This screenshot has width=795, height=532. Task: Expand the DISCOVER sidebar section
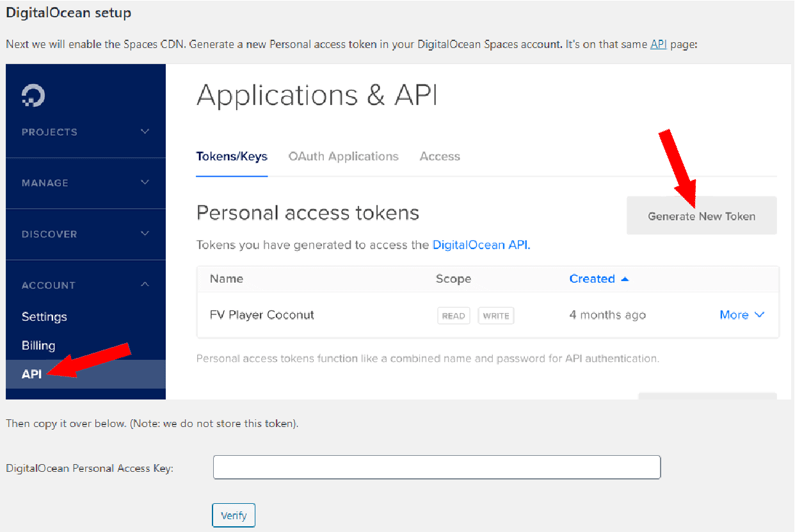86,234
